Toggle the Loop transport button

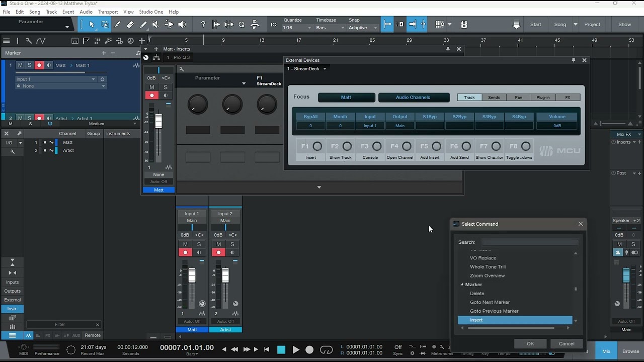click(x=327, y=349)
